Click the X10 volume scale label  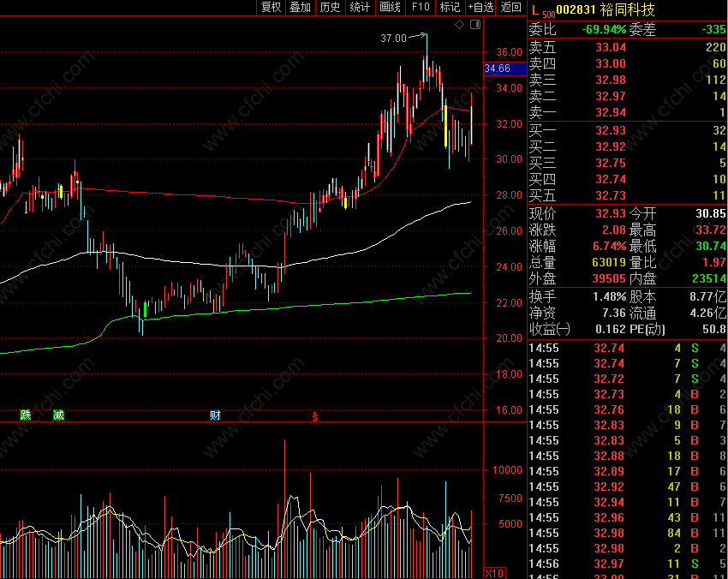pyautogui.click(x=494, y=573)
